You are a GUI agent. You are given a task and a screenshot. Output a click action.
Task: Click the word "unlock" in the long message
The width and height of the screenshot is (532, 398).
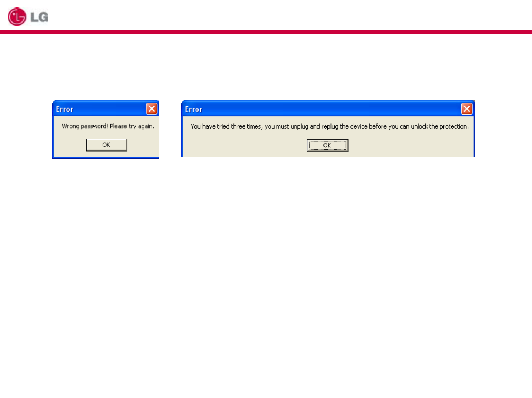coord(419,127)
